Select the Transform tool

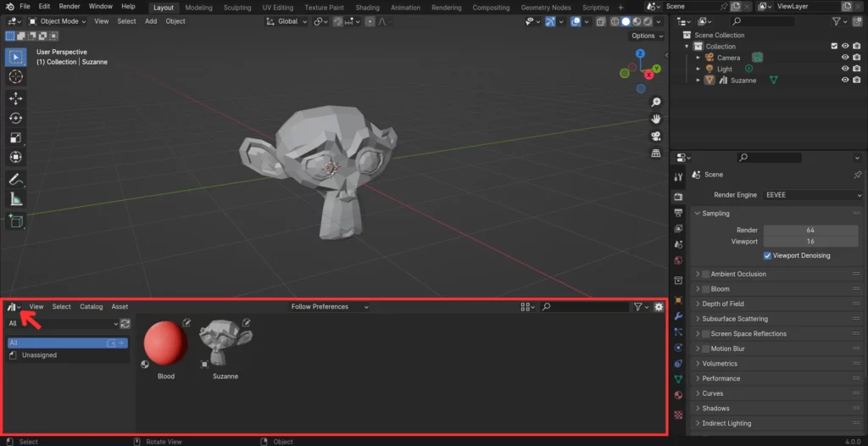(15, 157)
